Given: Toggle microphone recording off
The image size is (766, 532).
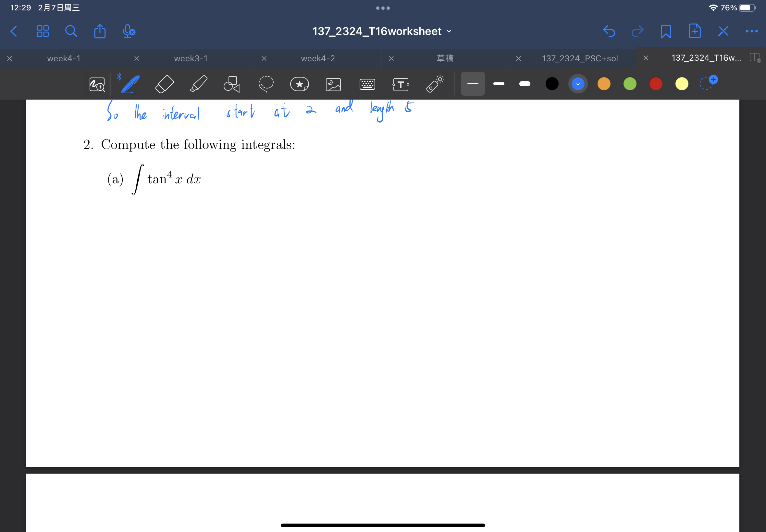Looking at the screenshot, I should tap(129, 31).
